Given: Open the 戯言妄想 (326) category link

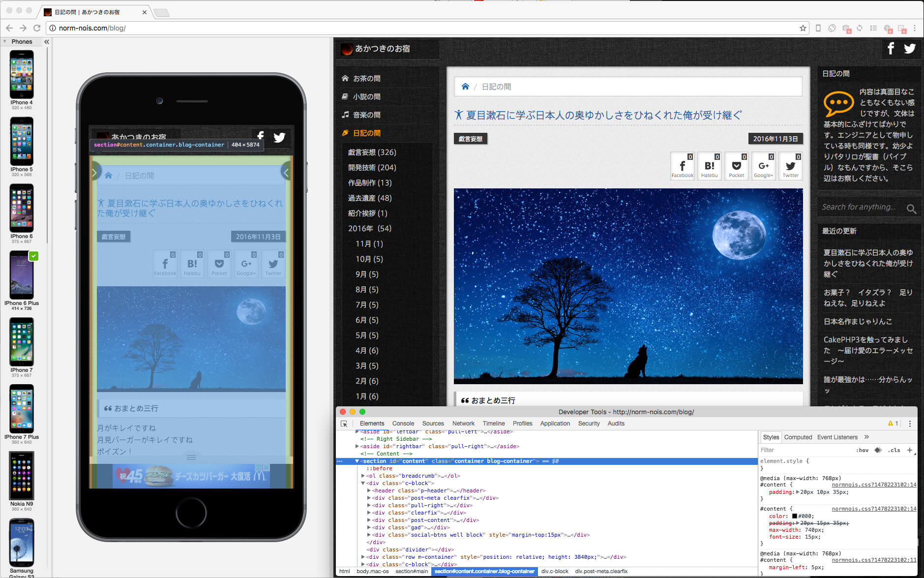Looking at the screenshot, I should (x=372, y=152).
